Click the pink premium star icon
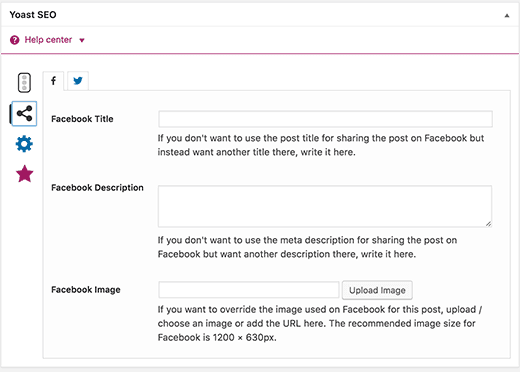This screenshot has height=372, width=520. point(25,174)
